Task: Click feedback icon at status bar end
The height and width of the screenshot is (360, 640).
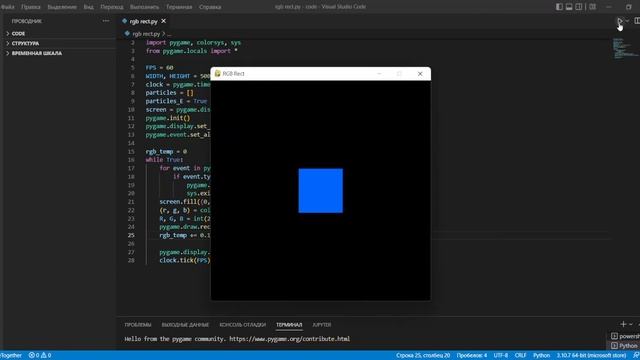Action: click(636, 356)
